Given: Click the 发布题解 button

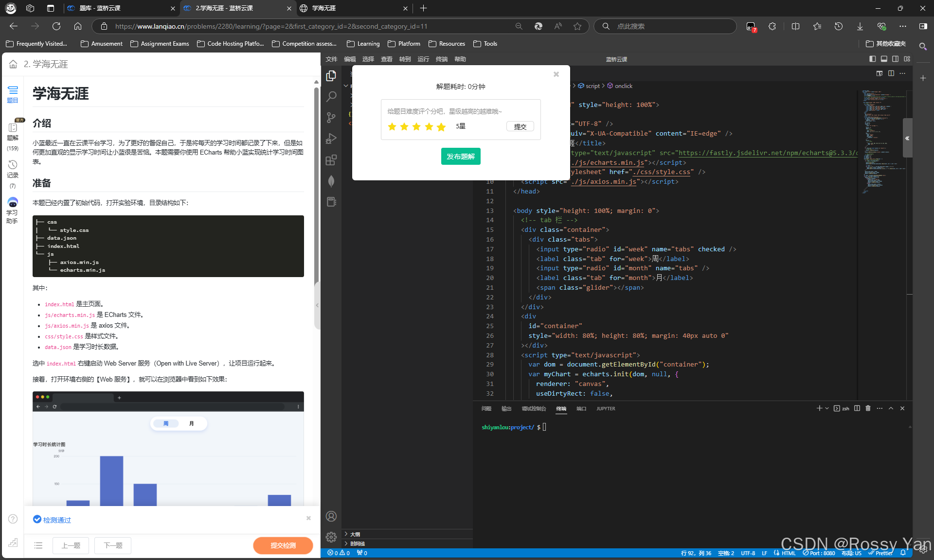Looking at the screenshot, I should coord(460,156).
